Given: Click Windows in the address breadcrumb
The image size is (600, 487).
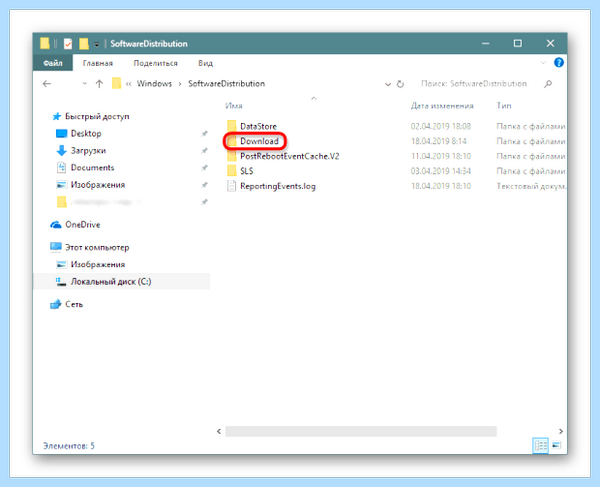Looking at the screenshot, I should pyautogui.click(x=154, y=84).
